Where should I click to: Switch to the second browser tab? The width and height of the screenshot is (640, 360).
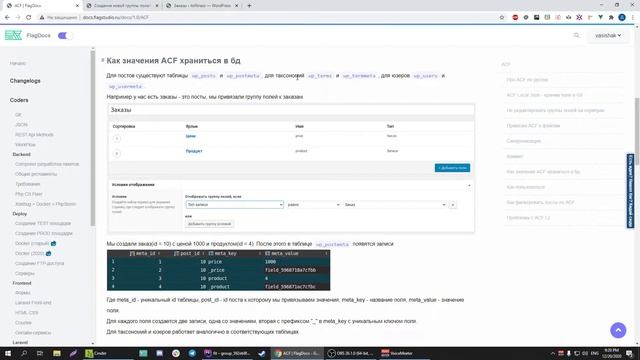coord(122,6)
